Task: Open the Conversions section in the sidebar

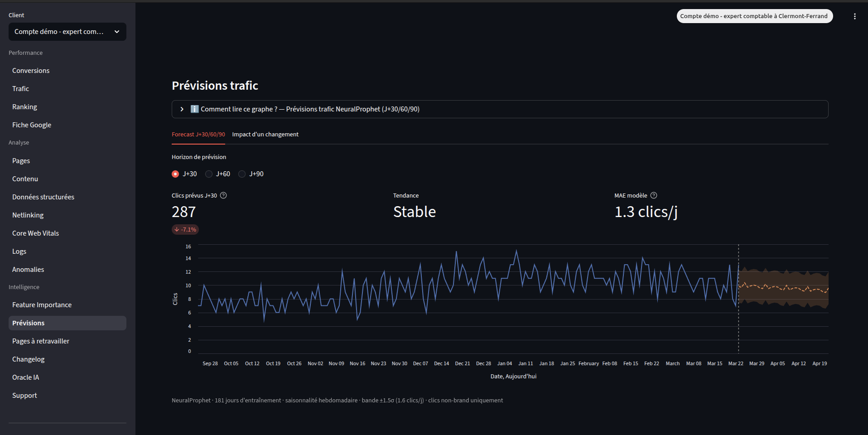Action: [x=31, y=70]
